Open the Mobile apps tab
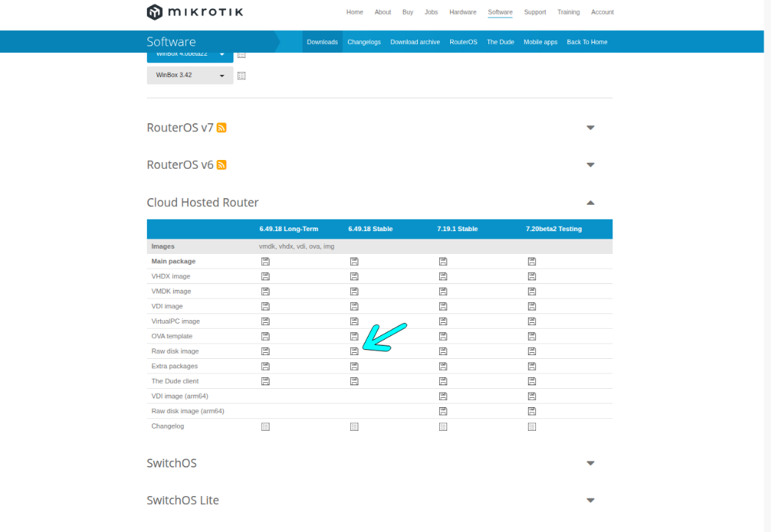Image resolution: width=771 pixels, height=532 pixels. point(540,42)
